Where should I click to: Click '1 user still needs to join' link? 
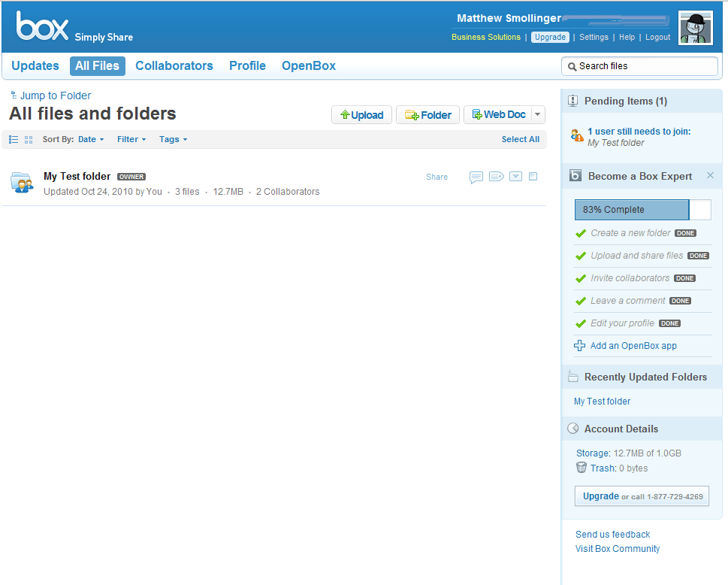click(x=639, y=132)
